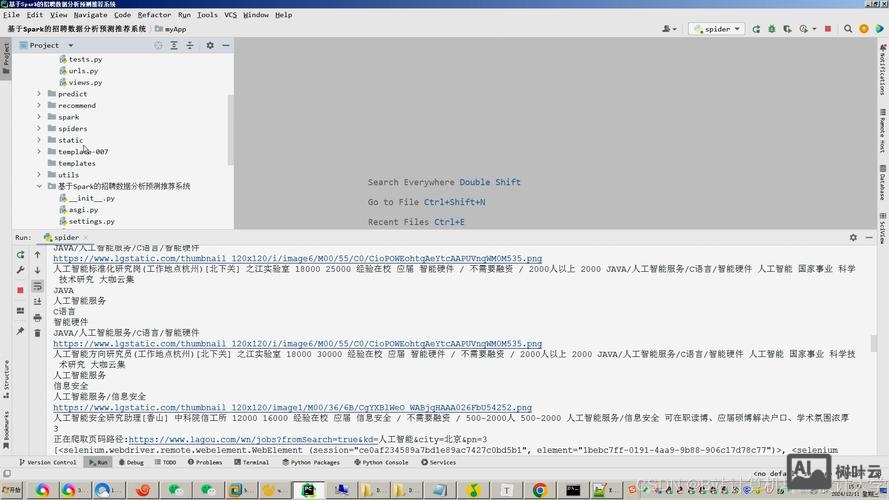The image size is (889, 500).
Task: Open the VCS menu
Action: coord(230,15)
